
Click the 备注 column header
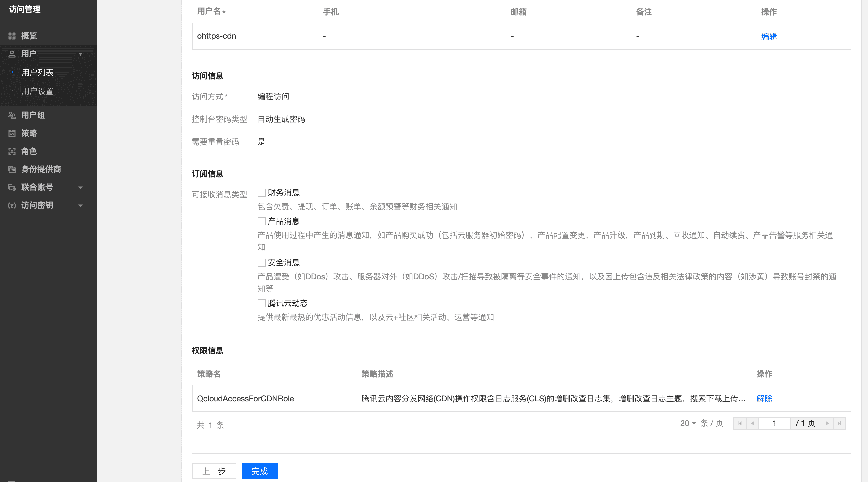click(x=644, y=12)
